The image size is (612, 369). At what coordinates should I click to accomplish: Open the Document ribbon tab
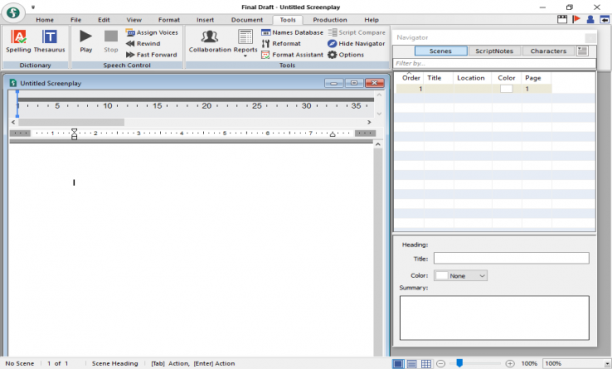[247, 20]
